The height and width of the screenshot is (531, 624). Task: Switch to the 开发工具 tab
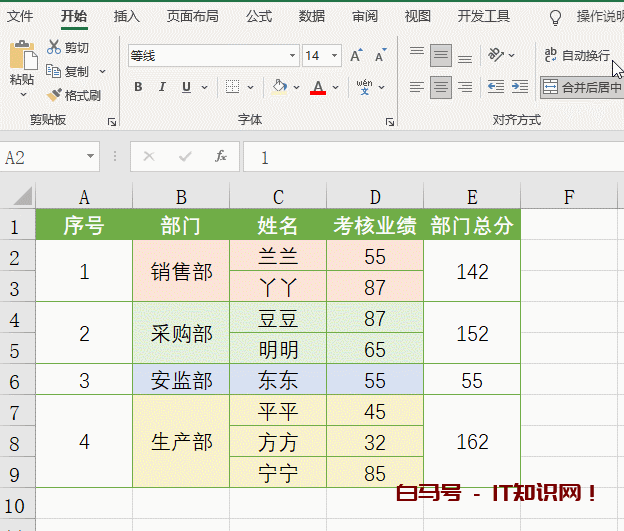484,16
